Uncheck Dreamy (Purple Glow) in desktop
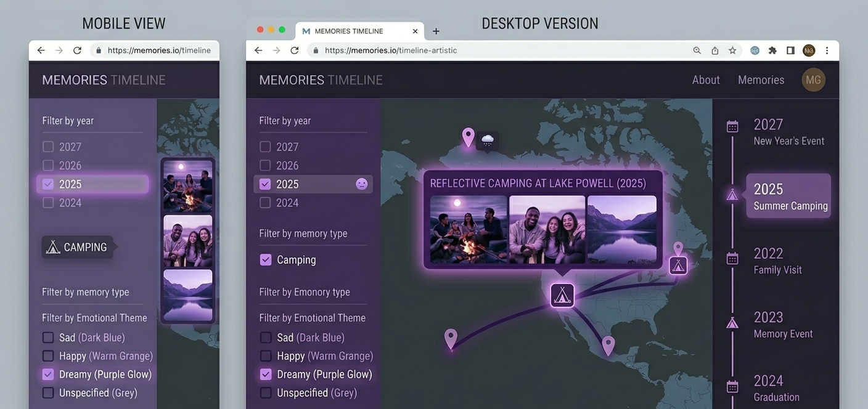Screen dimensions: 868x409 tap(266, 374)
